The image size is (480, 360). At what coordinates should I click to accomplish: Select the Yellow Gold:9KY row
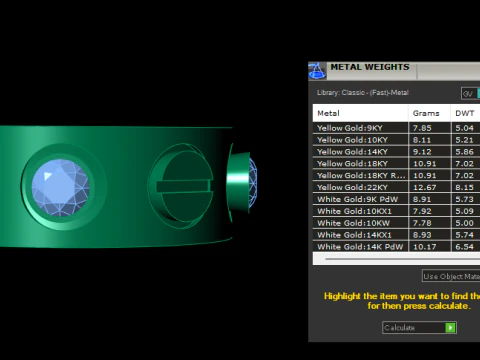click(396, 128)
